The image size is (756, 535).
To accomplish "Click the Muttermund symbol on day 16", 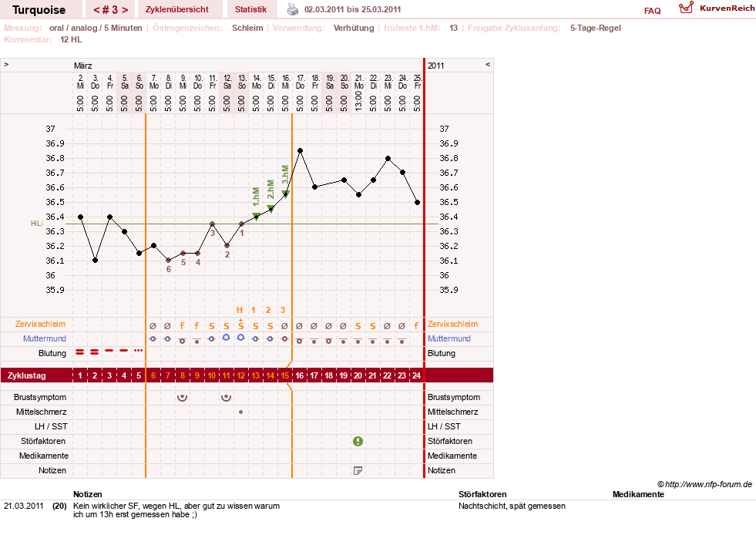I will pos(300,340).
